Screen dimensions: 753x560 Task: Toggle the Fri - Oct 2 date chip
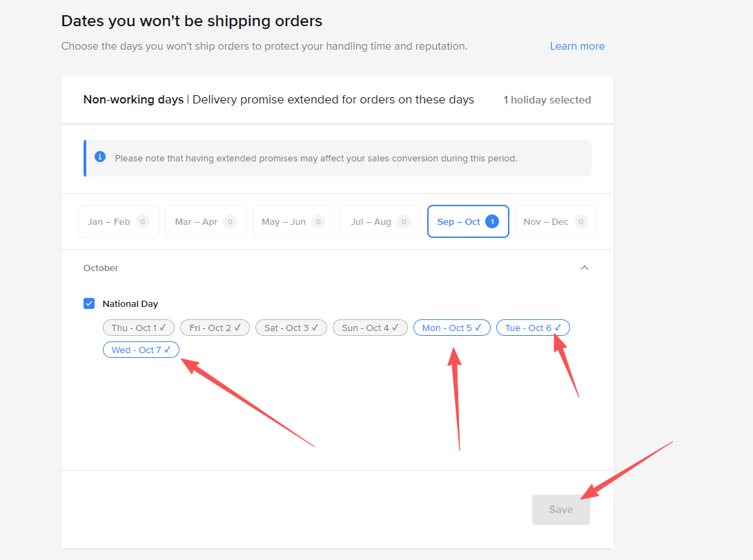(215, 328)
